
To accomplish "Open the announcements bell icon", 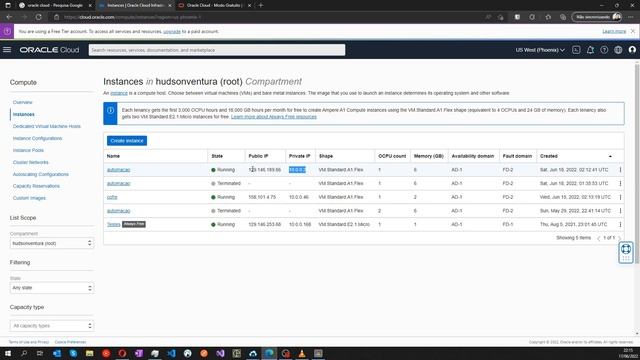I will (590, 50).
